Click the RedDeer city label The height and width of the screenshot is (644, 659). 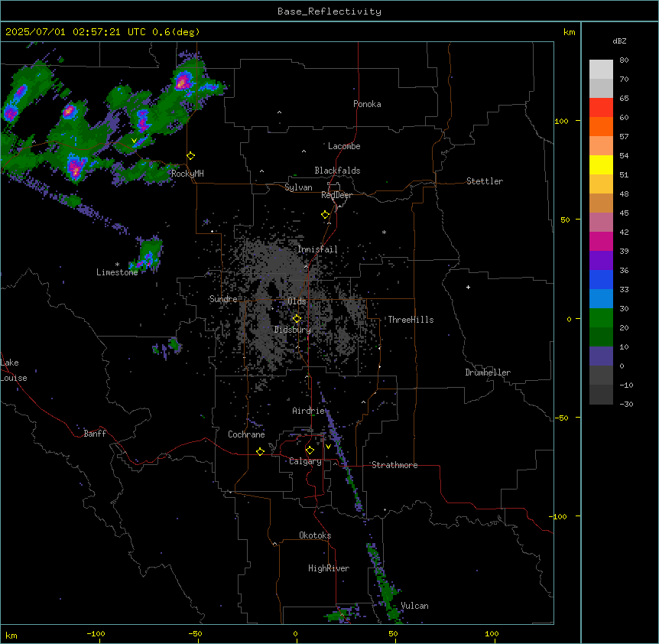coord(336,195)
